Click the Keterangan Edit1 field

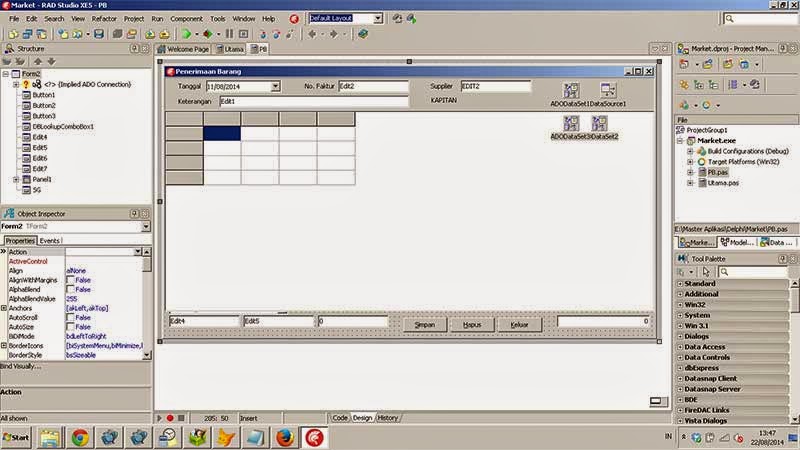pos(314,102)
